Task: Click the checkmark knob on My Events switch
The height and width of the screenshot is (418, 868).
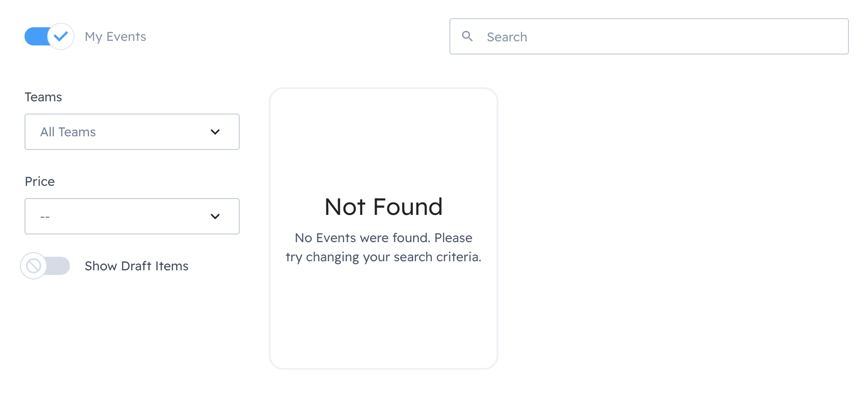Action: pyautogui.click(x=61, y=36)
